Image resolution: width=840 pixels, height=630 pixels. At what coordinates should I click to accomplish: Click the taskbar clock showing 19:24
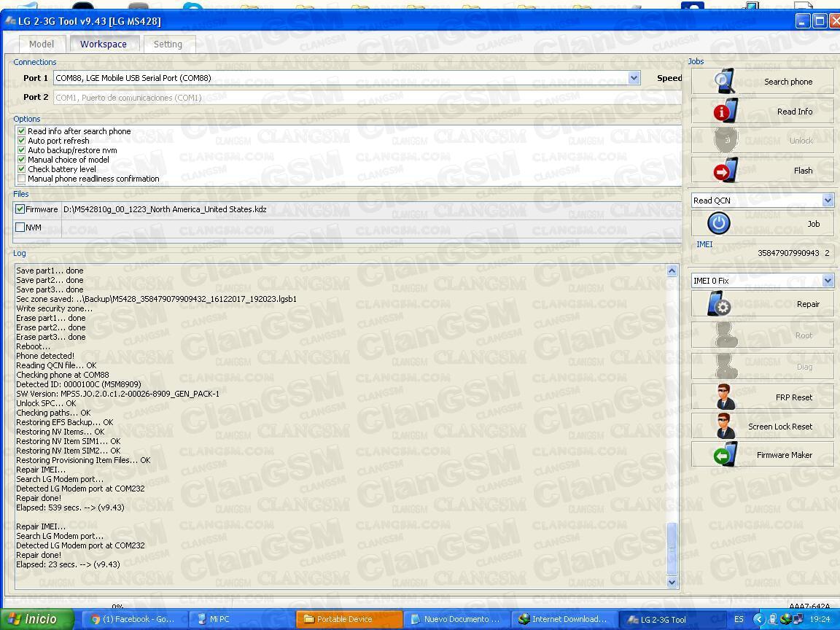tap(820, 619)
